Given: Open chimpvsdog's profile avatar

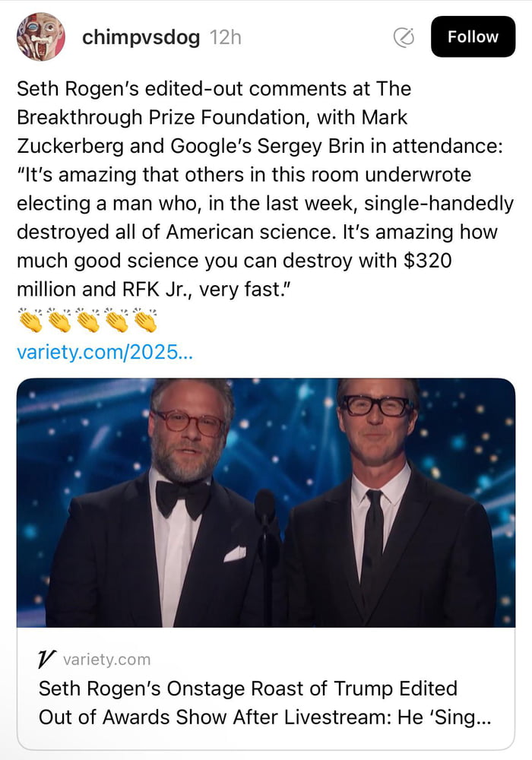Looking at the screenshot, I should pos(40,36).
